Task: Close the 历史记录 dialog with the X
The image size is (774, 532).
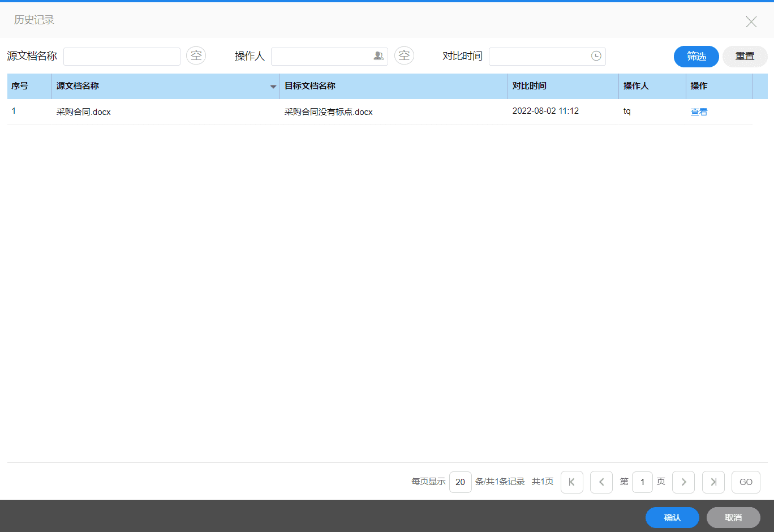Action: 751,22
